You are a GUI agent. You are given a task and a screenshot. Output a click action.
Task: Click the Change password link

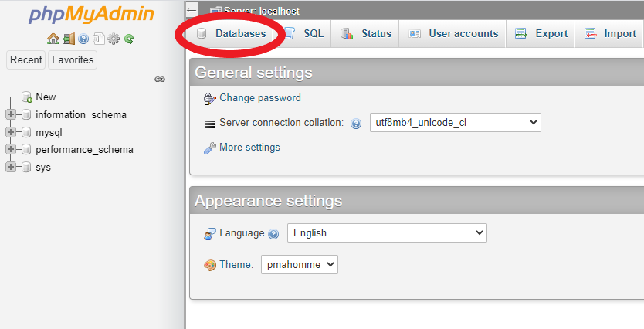tap(260, 98)
